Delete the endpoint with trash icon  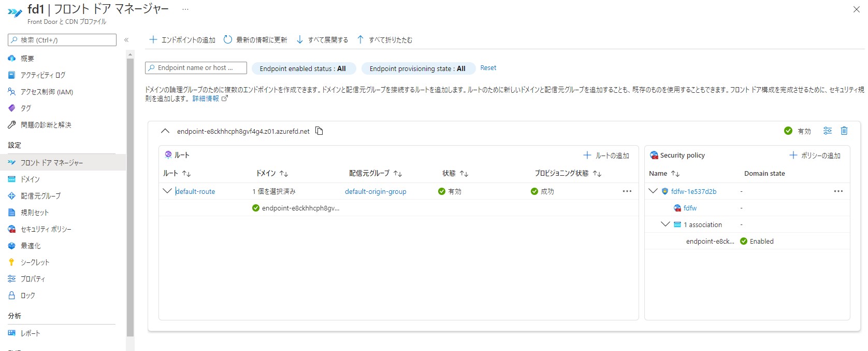pos(844,131)
